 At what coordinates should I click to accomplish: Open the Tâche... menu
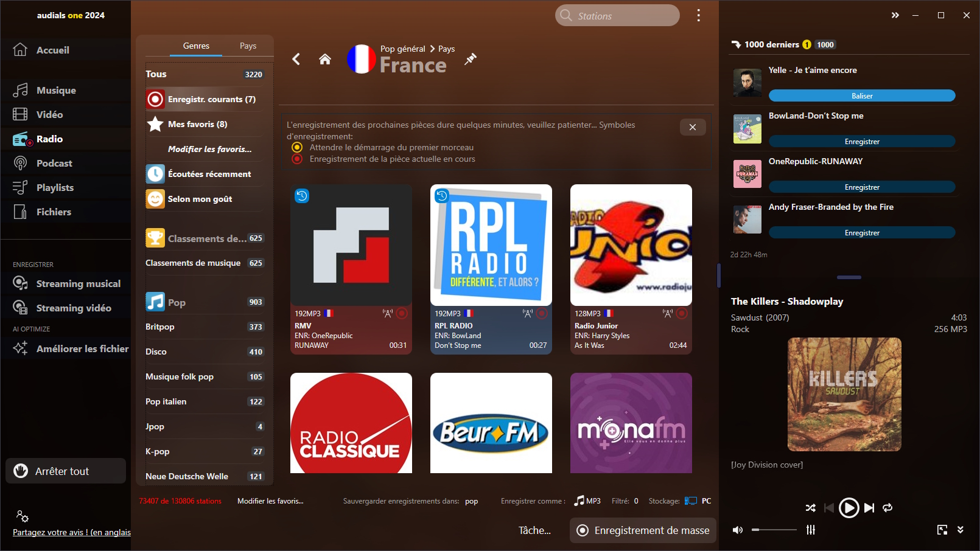[x=534, y=530]
